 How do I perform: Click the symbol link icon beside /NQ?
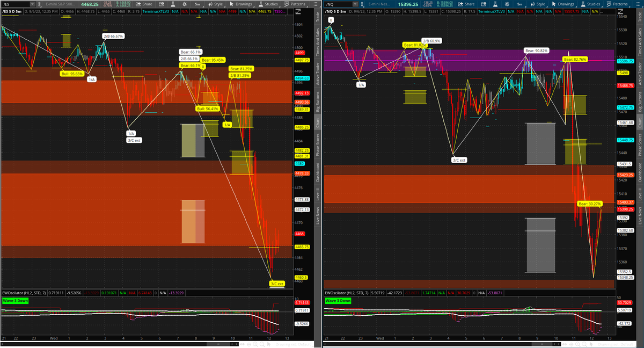click(x=362, y=4)
